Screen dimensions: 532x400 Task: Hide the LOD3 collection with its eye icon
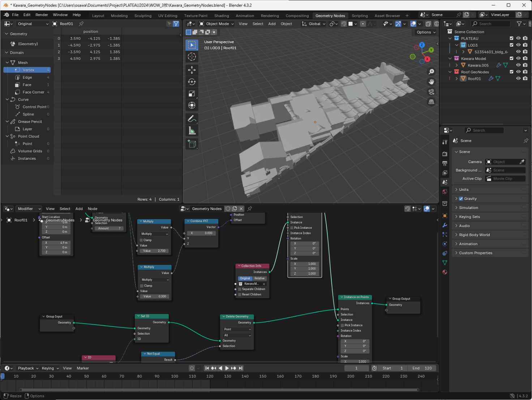518,45
